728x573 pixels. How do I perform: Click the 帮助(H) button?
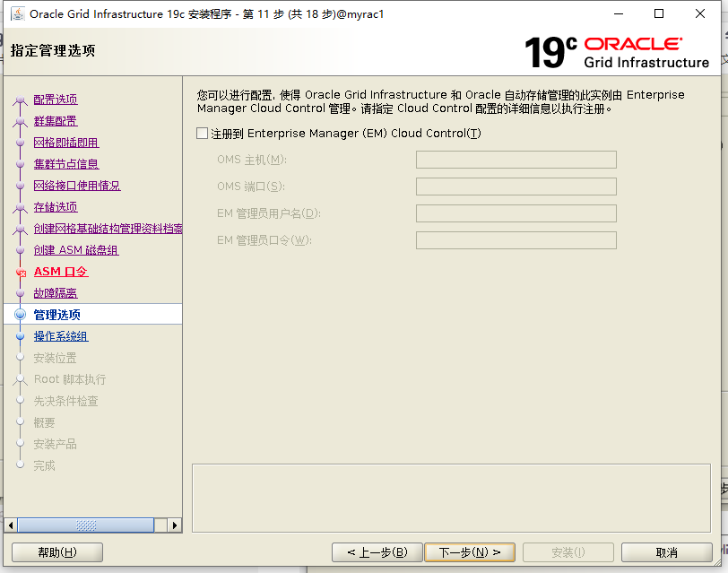coord(57,552)
